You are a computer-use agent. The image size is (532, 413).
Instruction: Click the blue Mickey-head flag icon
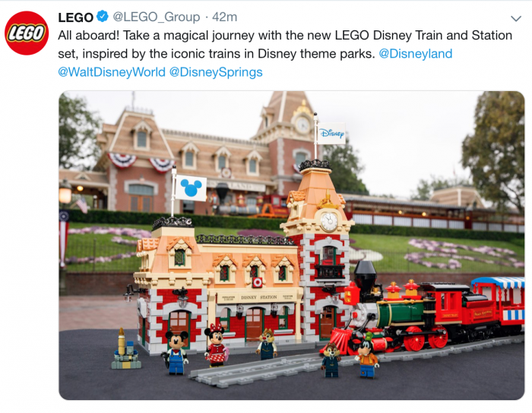pos(191,188)
